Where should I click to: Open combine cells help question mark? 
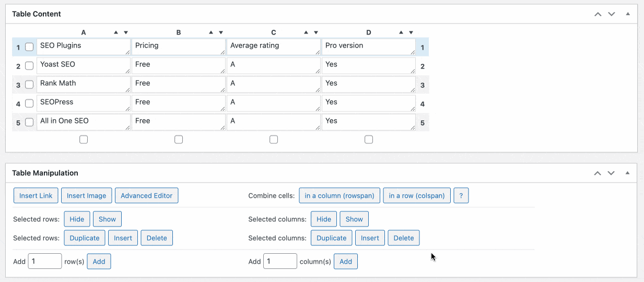pyautogui.click(x=461, y=196)
